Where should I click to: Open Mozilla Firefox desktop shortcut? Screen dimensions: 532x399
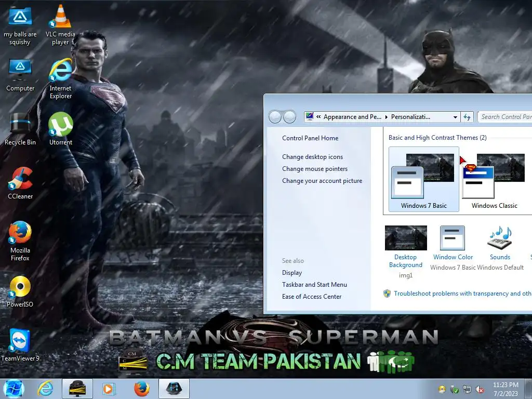point(20,241)
